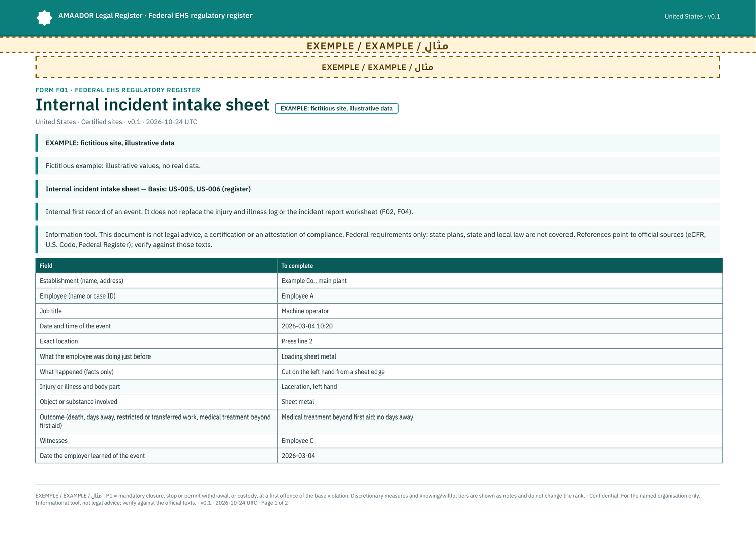Click the "FORM F01 · FEDERAL EHS REGULATORY REGISTER" line
The height and width of the screenshot is (535, 756).
[118, 90]
